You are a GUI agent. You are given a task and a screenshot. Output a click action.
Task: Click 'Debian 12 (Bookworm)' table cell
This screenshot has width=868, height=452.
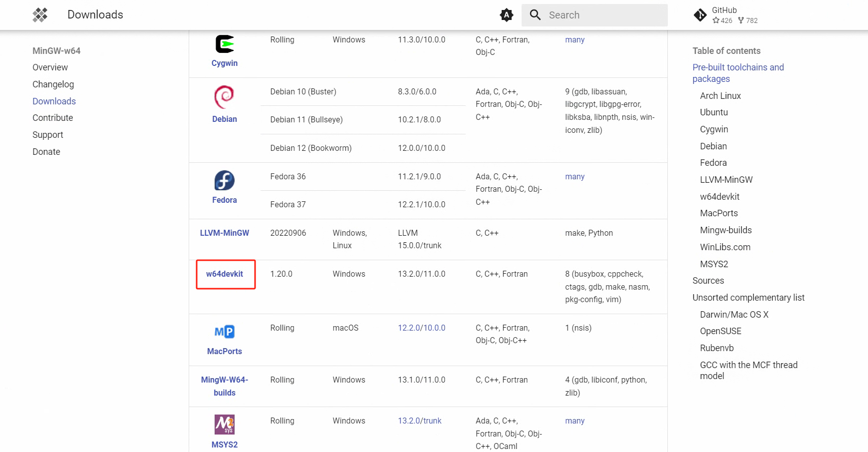[310, 148]
